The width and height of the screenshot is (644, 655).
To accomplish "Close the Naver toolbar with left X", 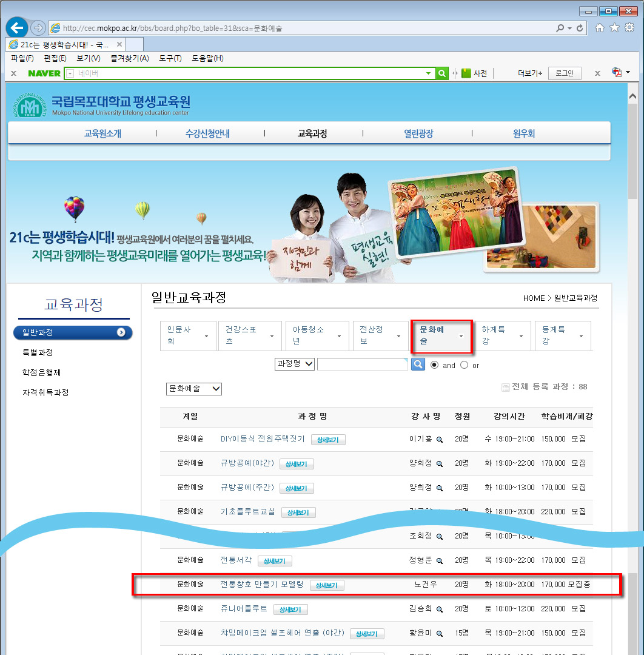I will pos(13,73).
